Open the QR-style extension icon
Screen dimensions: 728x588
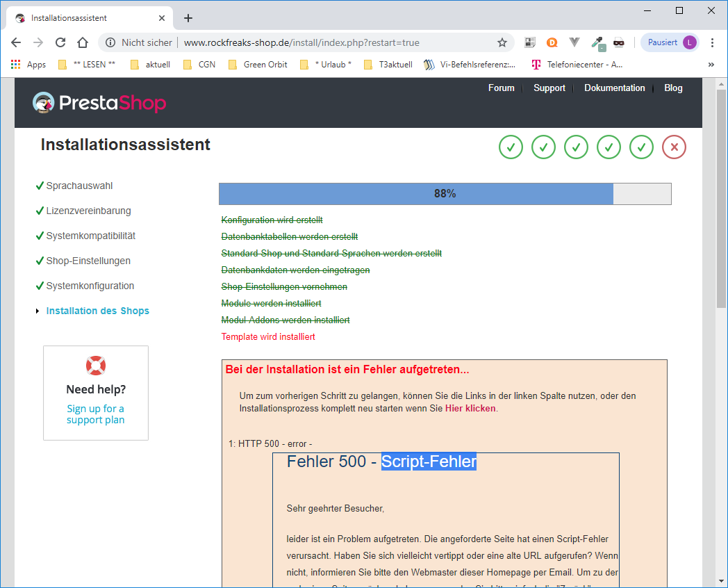(530, 42)
